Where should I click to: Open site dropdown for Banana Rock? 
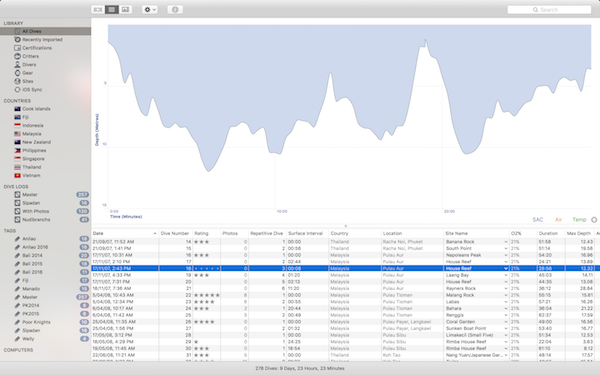[505, 242]
